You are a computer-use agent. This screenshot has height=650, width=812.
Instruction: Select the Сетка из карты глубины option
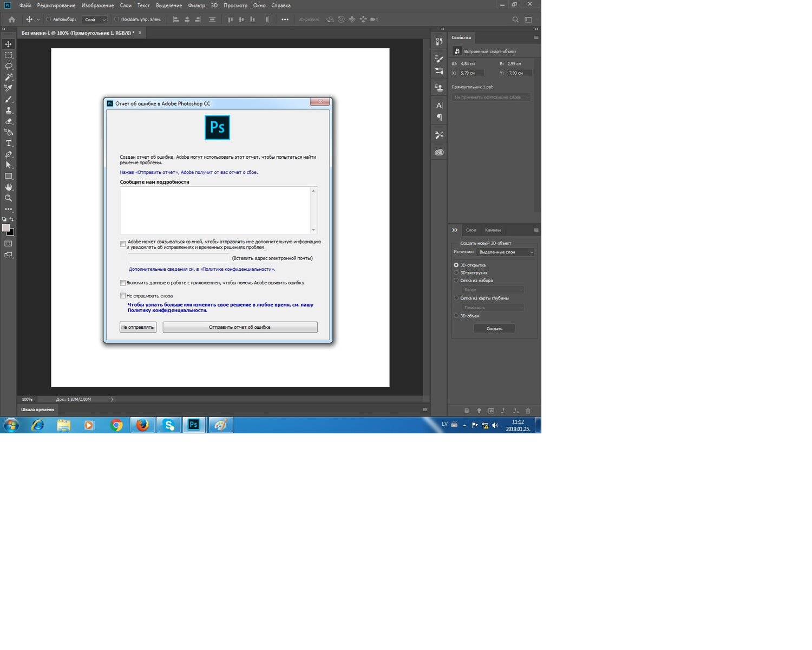[x=456, y=298]
